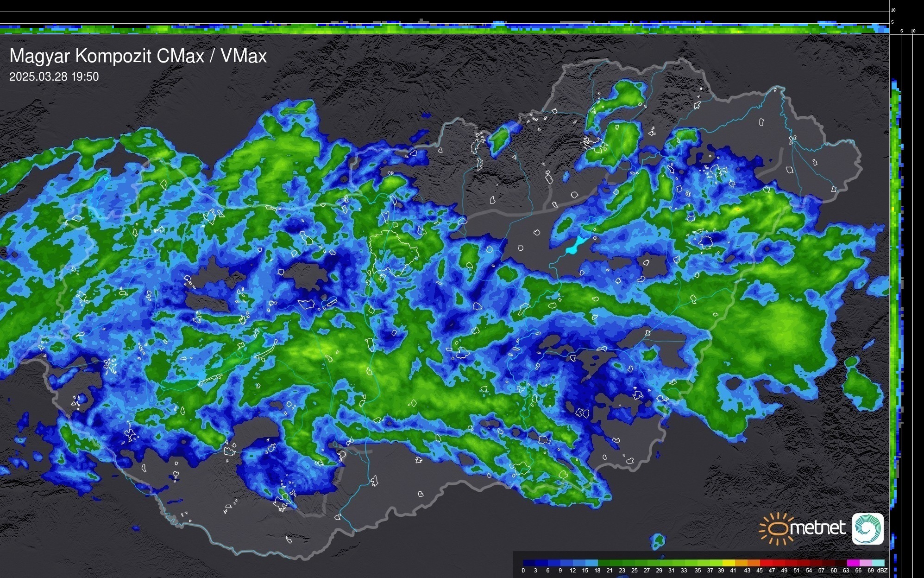Click the metnet wordmark text
This screenshot has height=578, width=924.
[x=817, y=528]
